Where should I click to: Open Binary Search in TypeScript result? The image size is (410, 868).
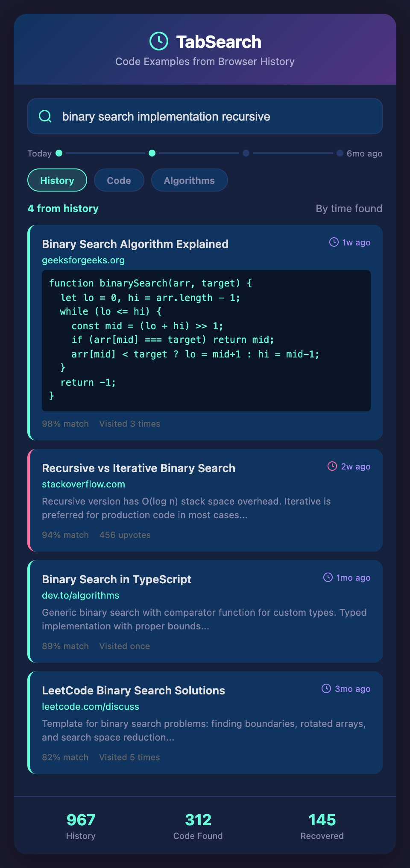coord(117,579)
